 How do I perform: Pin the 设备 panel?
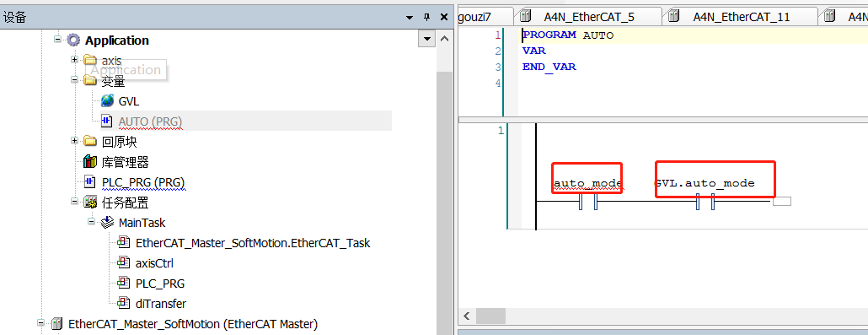click(x=426, y=17)
